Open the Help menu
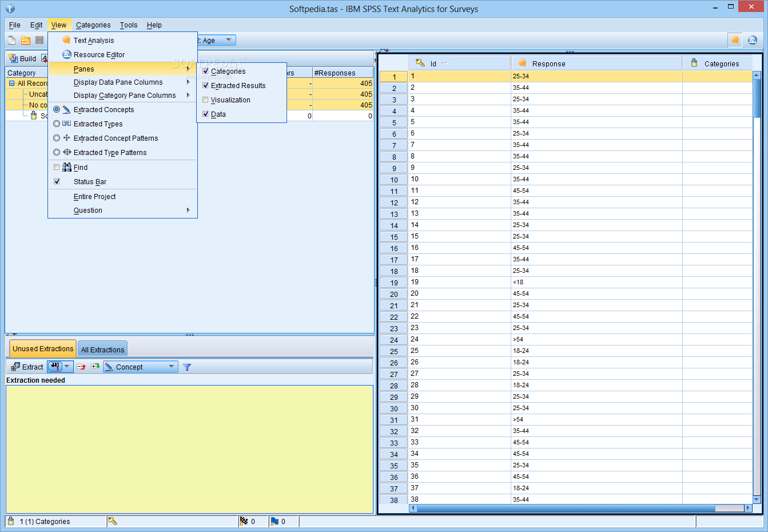Screen dimensions: 768x532 pyautogui.click(x=154, y=25)
